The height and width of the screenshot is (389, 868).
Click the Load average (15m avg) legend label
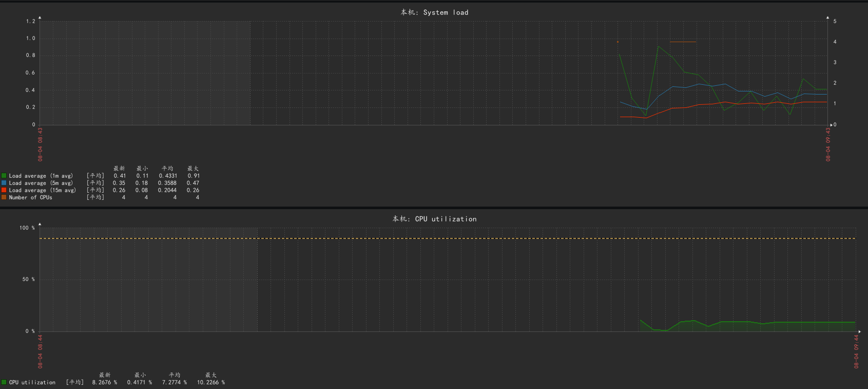point(42,190)
